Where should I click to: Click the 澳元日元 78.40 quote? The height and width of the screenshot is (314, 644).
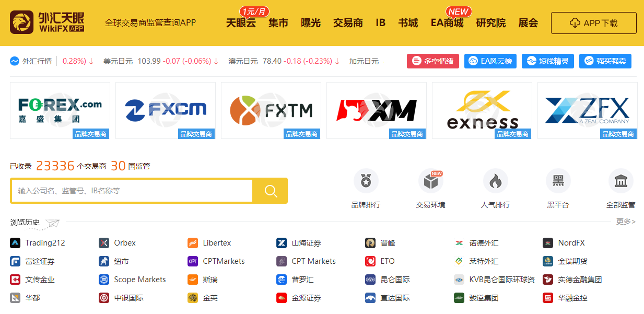coord(284,61)
